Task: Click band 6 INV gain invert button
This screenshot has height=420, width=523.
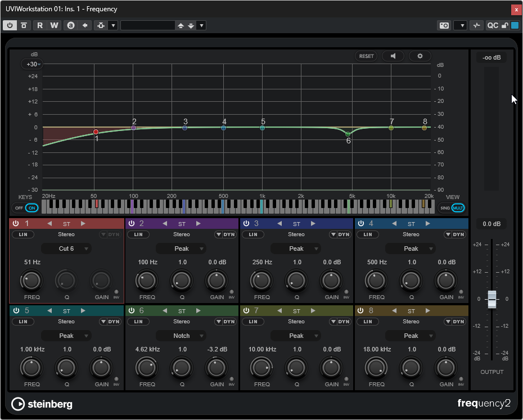Action: 232,380
